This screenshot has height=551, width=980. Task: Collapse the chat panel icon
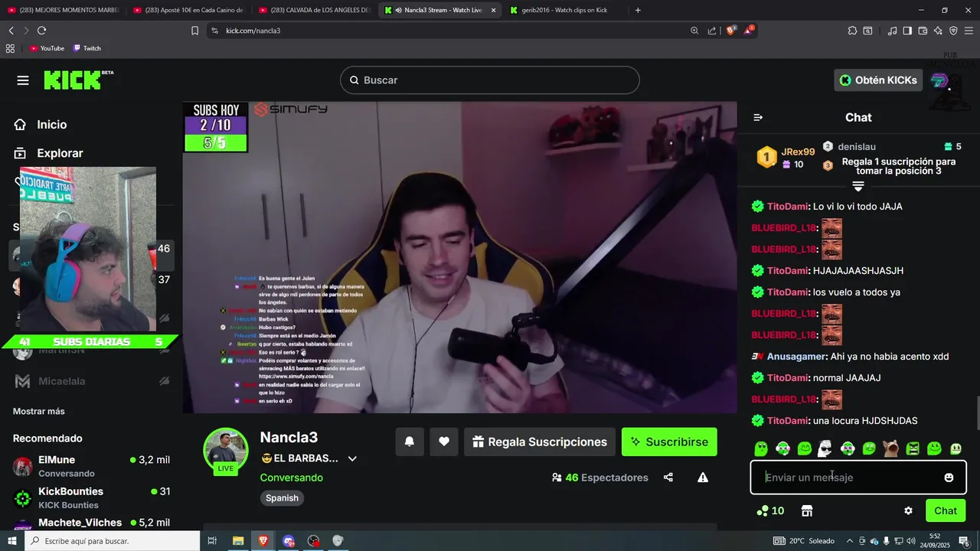(x=758, y=117)
